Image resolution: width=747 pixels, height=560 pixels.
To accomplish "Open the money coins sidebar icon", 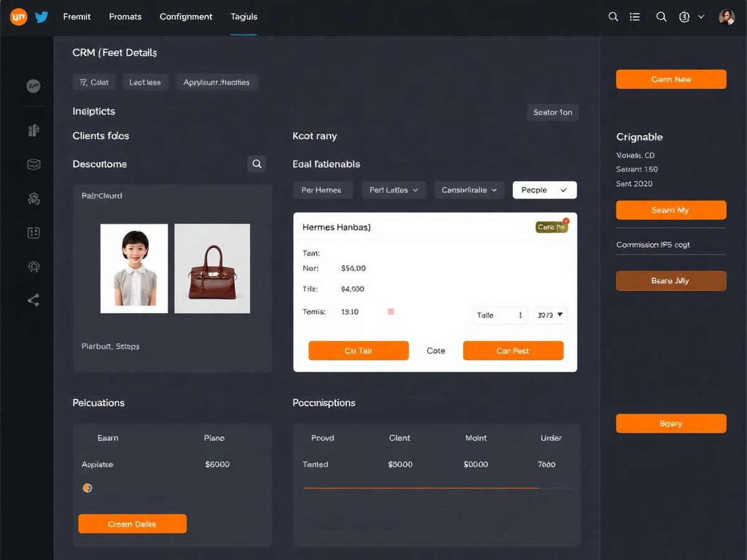I will [34, 198].
